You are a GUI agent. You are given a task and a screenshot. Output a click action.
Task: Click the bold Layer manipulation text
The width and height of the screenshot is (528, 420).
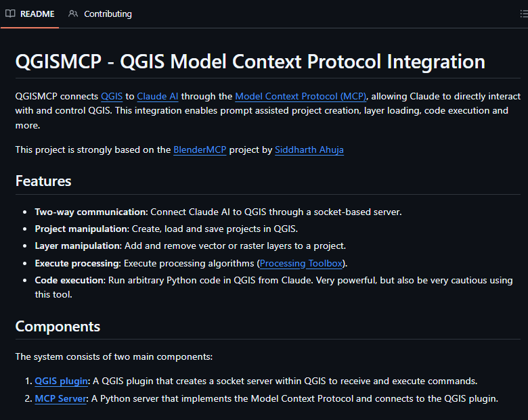tap(78, 246)
